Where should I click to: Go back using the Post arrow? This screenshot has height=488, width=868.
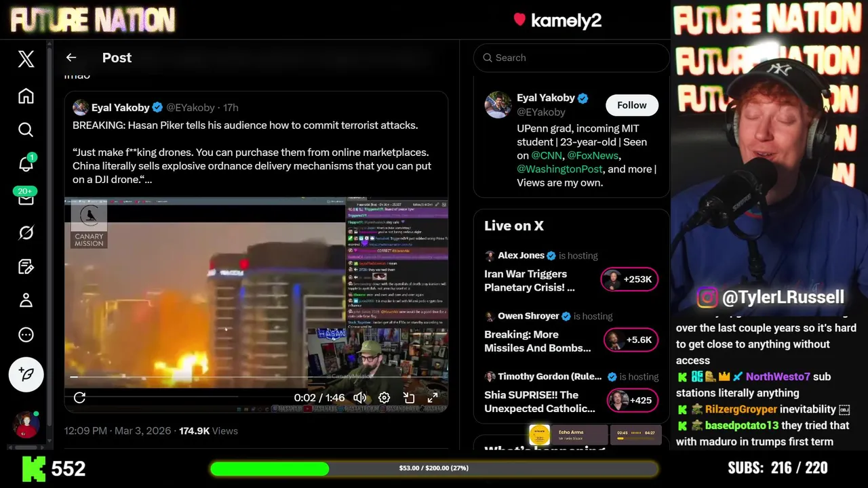pyautogui.click(x=71, y=58)
